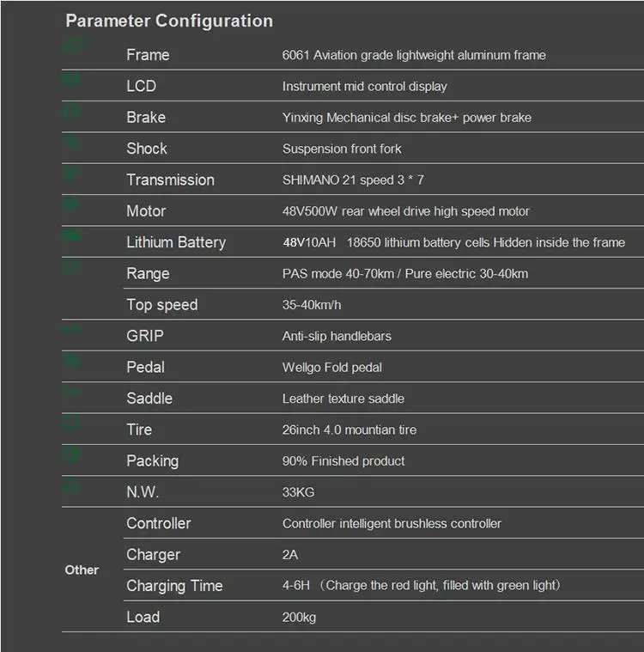644x652 pixels.
Task: Select the Lithium Battery green icon
Action: coord(72,236)
